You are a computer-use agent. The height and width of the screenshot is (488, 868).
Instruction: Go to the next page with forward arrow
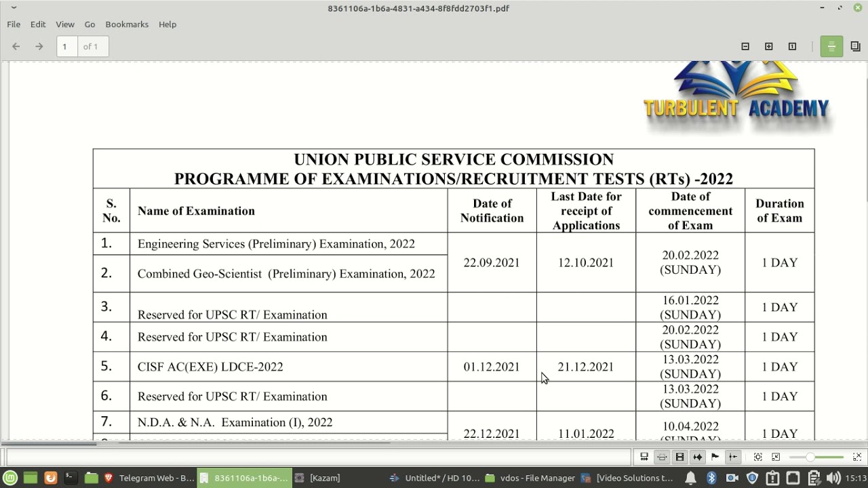(39, 47)
